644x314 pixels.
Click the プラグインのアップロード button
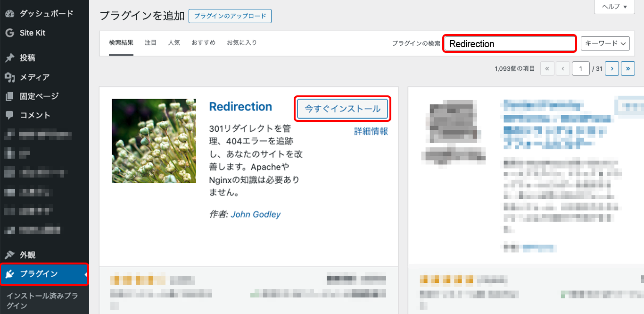[230, 16]
